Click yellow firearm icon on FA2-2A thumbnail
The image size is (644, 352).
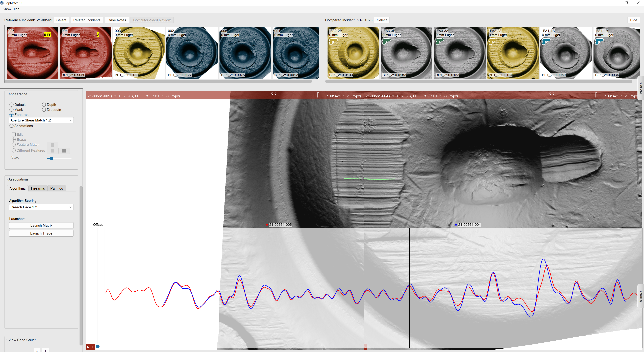[493, 41]
